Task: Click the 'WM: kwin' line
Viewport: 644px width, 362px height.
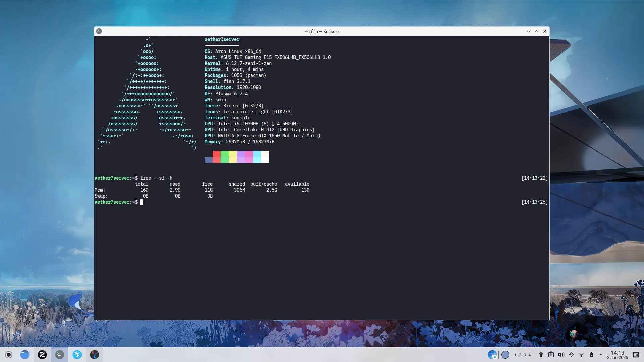Action: click(x=215, y=100)
